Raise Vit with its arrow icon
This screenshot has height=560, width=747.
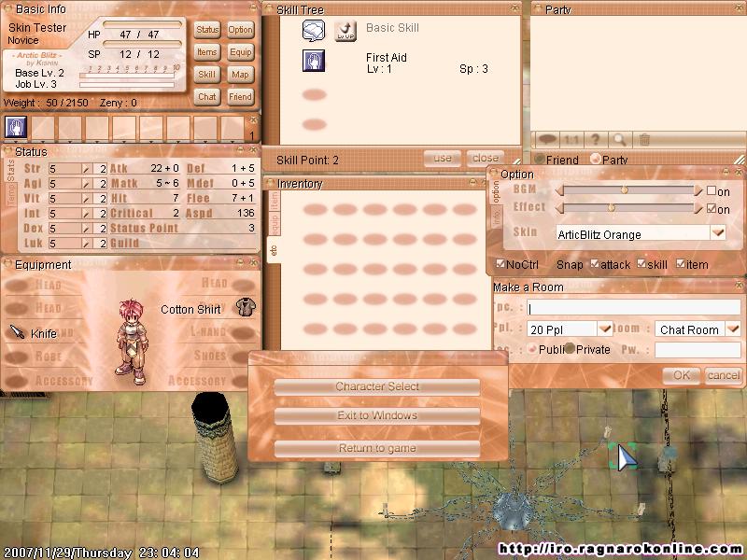pyautogui.click(x=87, y=199)
